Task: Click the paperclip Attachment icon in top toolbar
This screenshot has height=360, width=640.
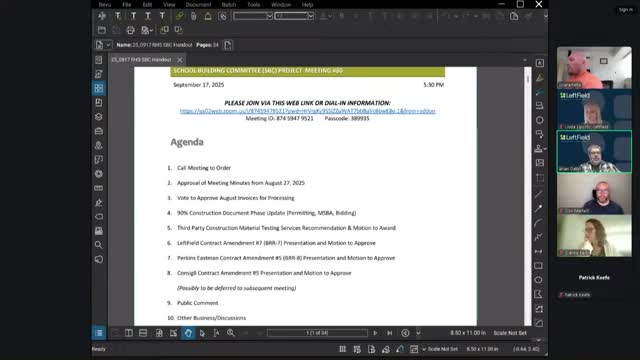Action: 193,16
